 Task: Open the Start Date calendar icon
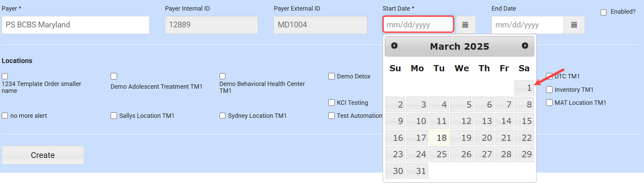tap(465, 25)
